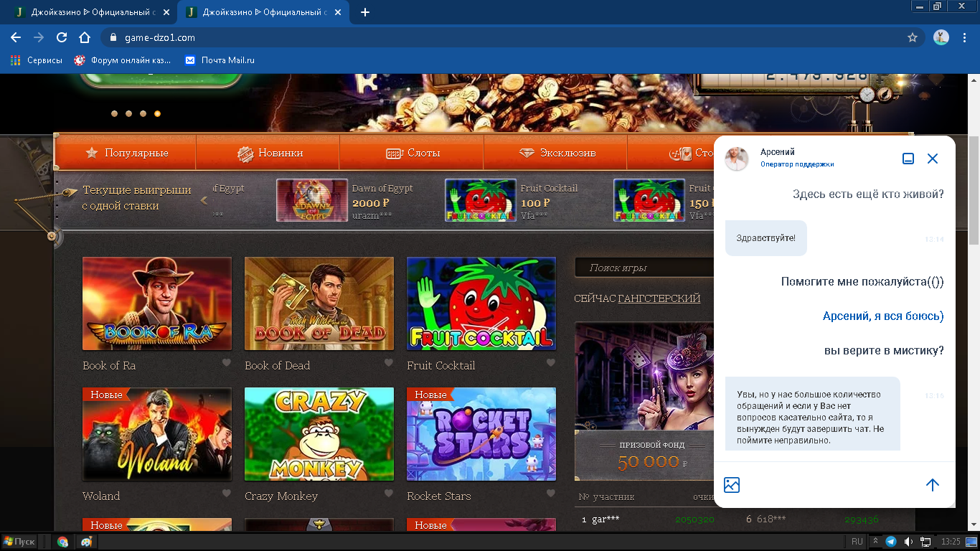
Task: Show hidden tray icons arrow
Action: pyautogui.click(x=876, y=542)
